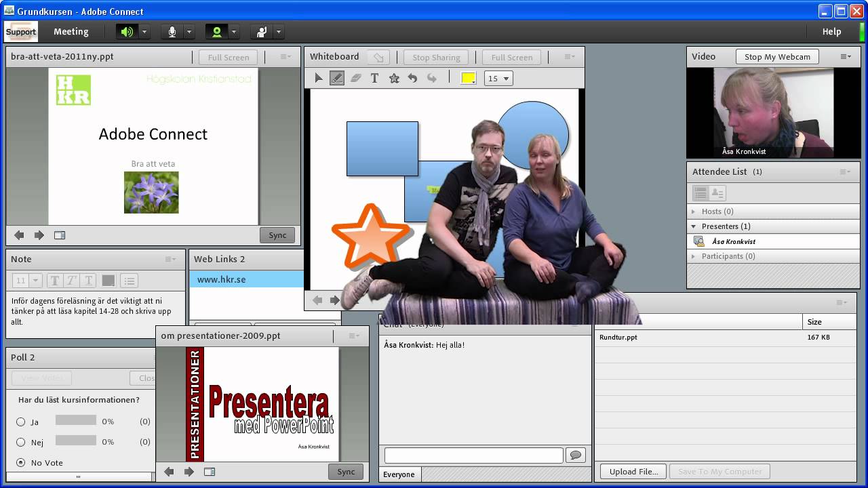Open Whiteboard pod options menu
This screenshot has width=868, height=488.
click(570, 57)
